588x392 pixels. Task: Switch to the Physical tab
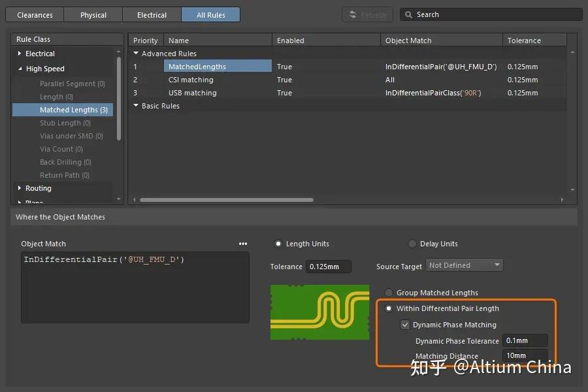tap(93, 15)
